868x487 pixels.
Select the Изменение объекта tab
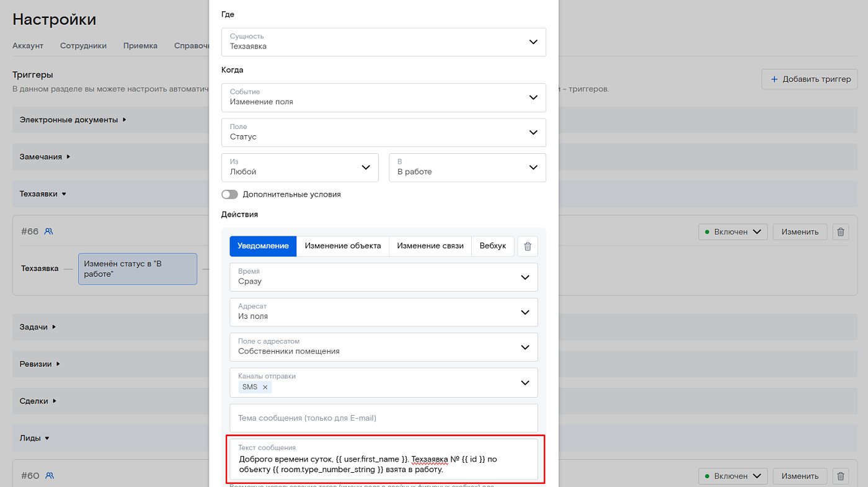(343, 246)
